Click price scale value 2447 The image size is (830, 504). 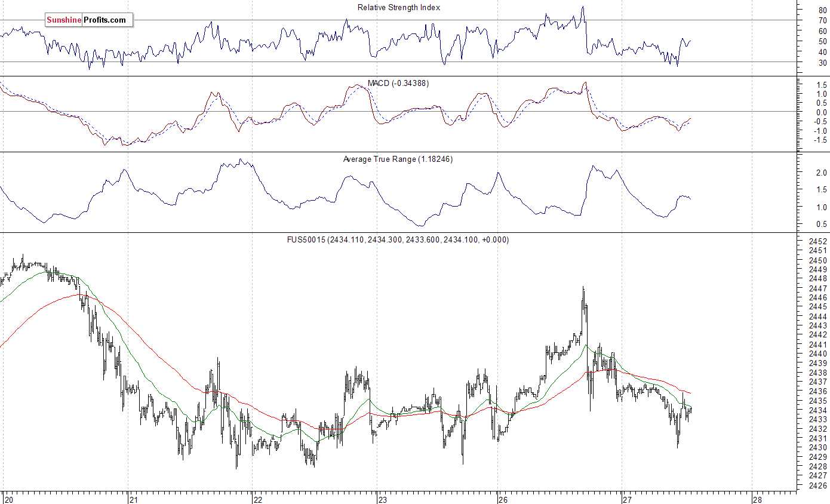pos(819,288)
